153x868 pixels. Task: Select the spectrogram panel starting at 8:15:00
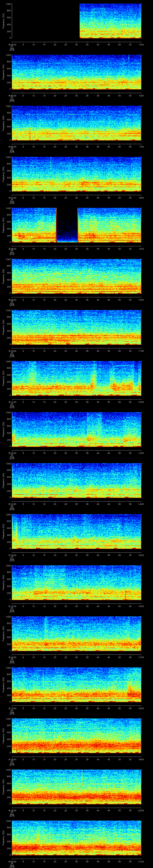77,583
